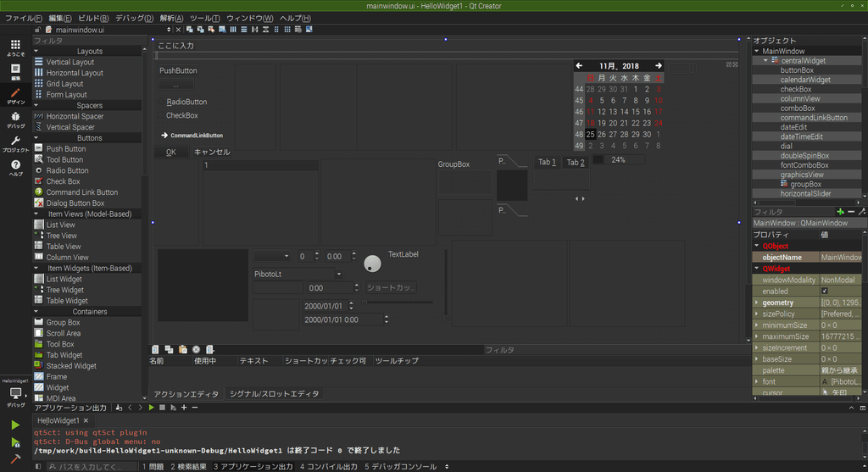Open the HelloWidget1 kit selector monitor icon

click(x=15, y=393)
